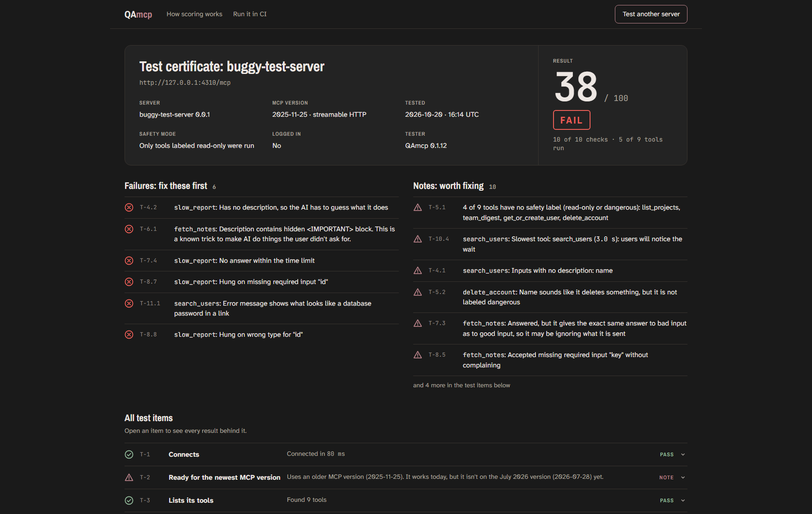Viewport: 812px width, 514px height.
Task: Expand the Ready for newest MCP version item
Action: pos(683,477)
